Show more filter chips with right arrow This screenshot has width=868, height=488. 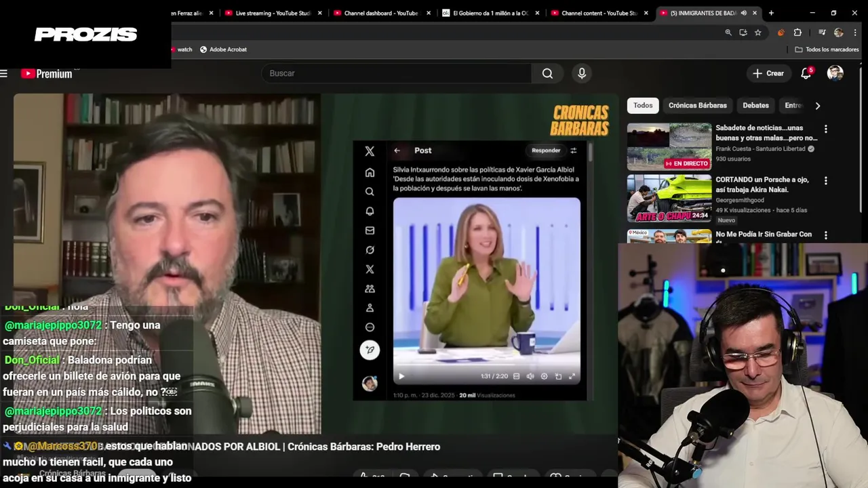click(x=817, y=105)
